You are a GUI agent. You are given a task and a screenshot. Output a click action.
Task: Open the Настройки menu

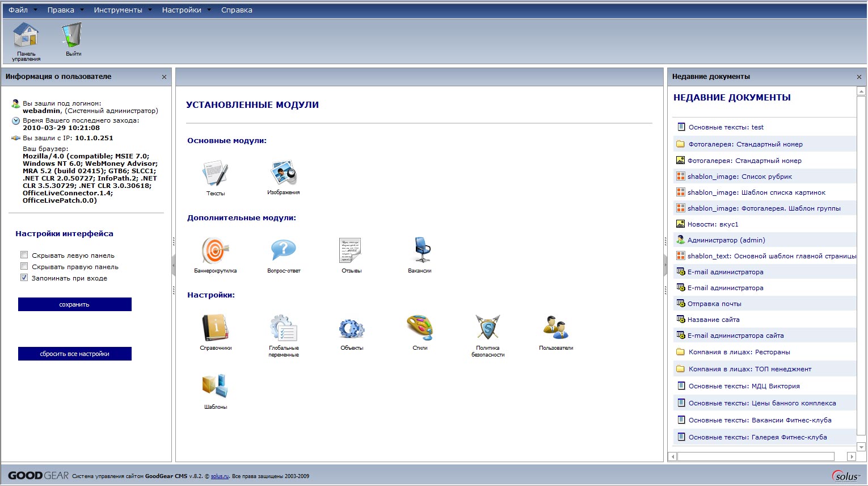182,10
